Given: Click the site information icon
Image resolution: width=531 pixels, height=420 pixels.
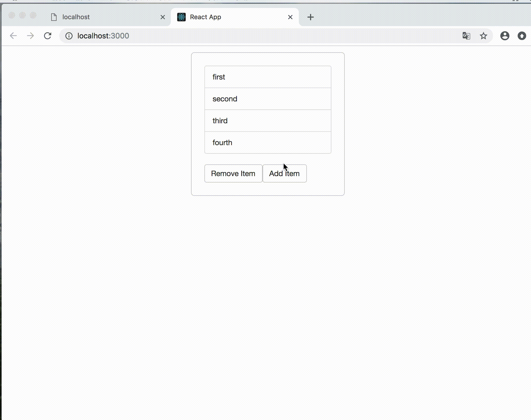Looking at the screenshot, I should 69,36.
